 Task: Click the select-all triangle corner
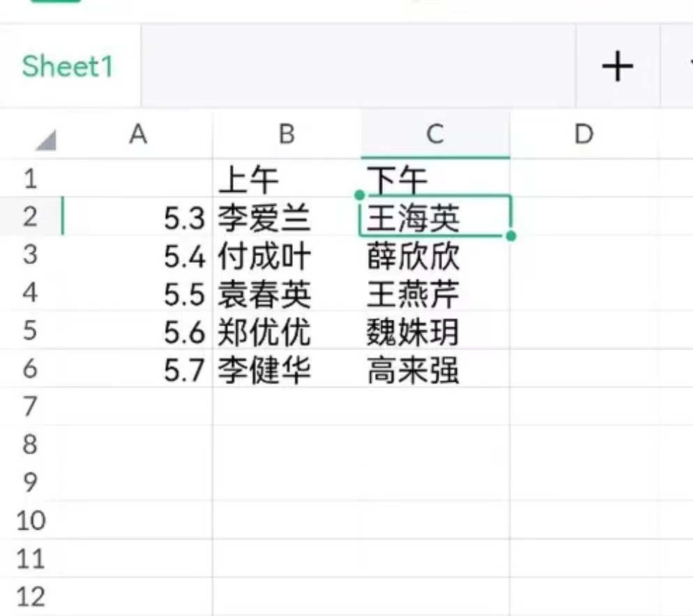pos(45,140)
